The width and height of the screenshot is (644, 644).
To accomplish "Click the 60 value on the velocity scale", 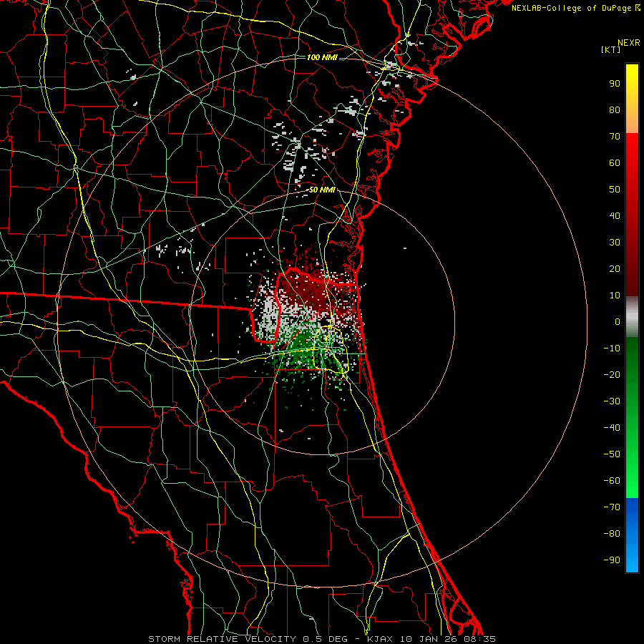I will (615, 163).
